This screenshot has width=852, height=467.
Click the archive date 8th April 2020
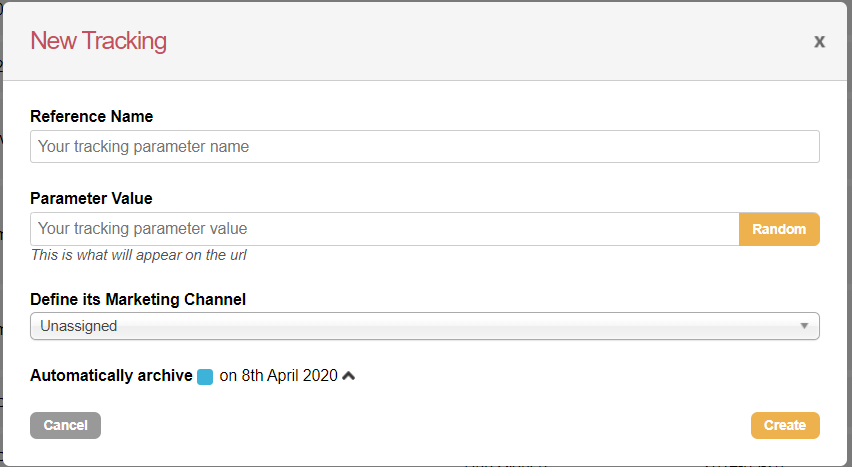tap(278, 376)
